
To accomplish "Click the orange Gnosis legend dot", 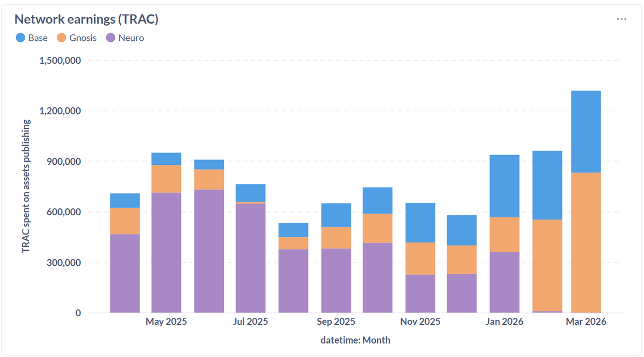I will pyautogui.click(x=61, y=38).
